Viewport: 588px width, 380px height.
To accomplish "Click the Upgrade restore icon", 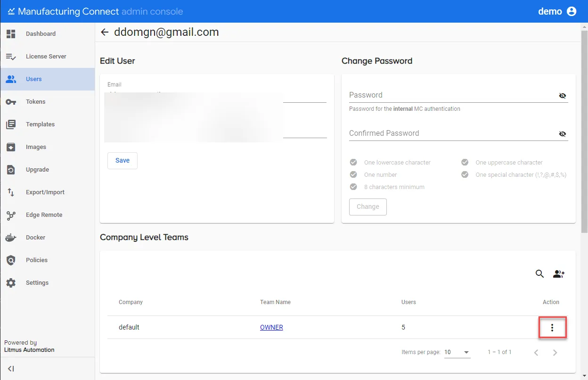I will coord(11,170).
